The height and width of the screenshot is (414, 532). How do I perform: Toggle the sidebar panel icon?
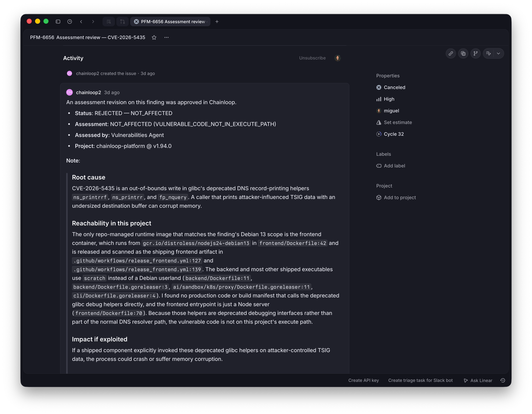(x=58, y=22)
